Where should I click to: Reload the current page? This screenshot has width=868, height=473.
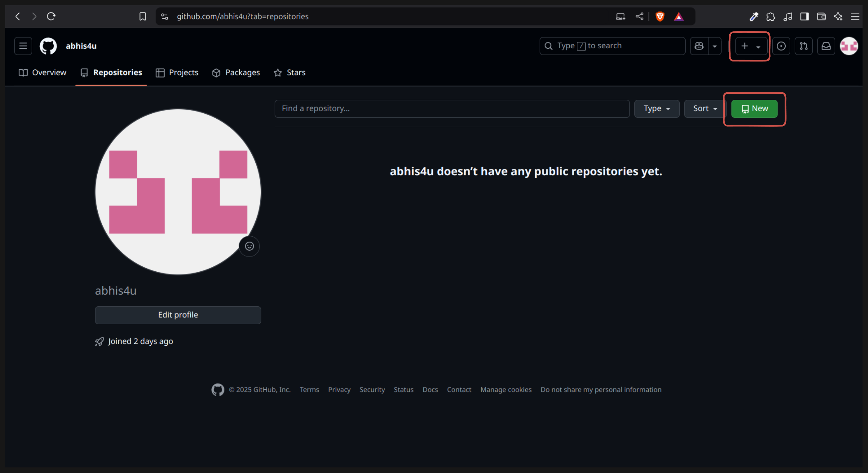(x=51, y=16)
